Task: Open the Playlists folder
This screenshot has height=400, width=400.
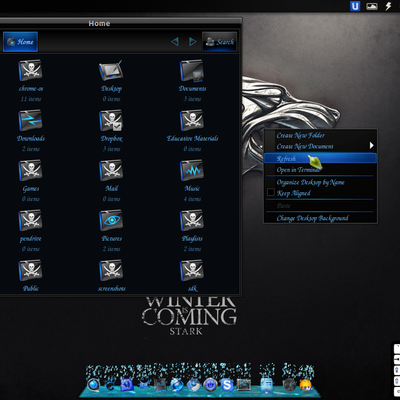Action: pyautogui.click(x=192, y=220)
